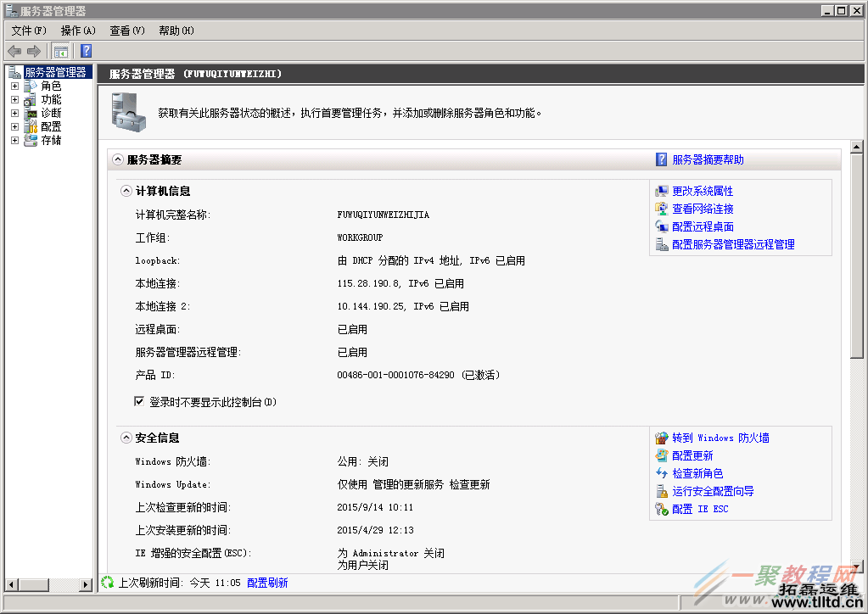
Task: Open the 查看(V) menu
Action: (126, 31)
